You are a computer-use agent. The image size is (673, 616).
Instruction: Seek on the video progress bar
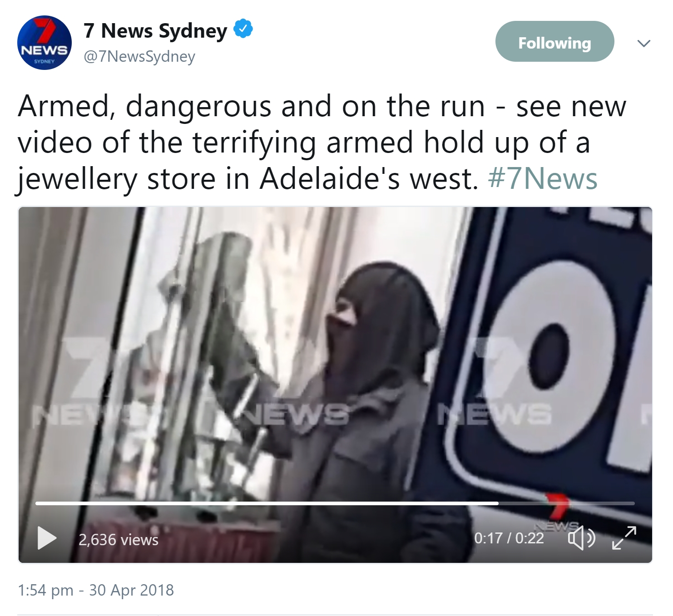point(335,503)
